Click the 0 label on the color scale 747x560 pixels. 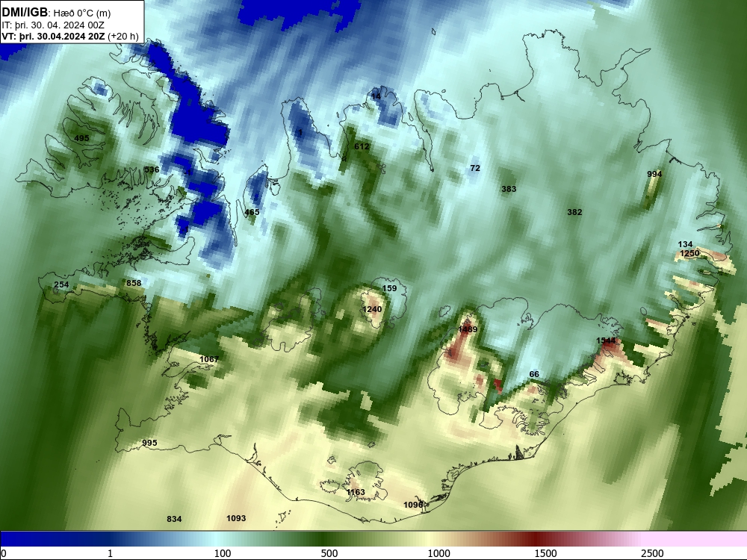tap(4, 553)
